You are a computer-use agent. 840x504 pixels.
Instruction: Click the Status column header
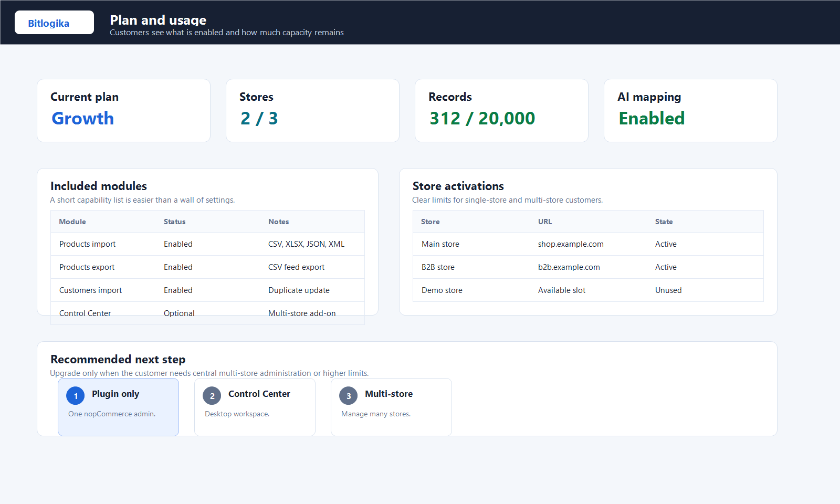pyautogui.click(x=174, y=222)
